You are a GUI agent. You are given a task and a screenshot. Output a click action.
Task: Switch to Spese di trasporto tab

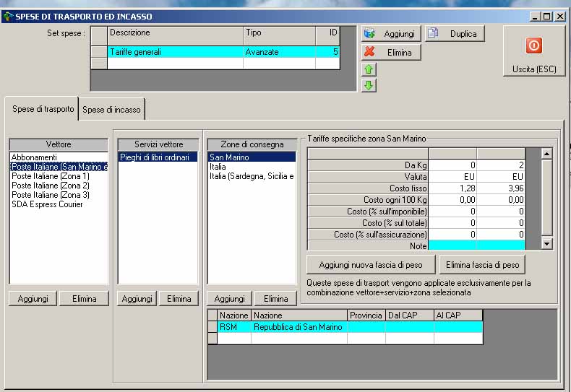pyautogui.click(x=43, y=109)
